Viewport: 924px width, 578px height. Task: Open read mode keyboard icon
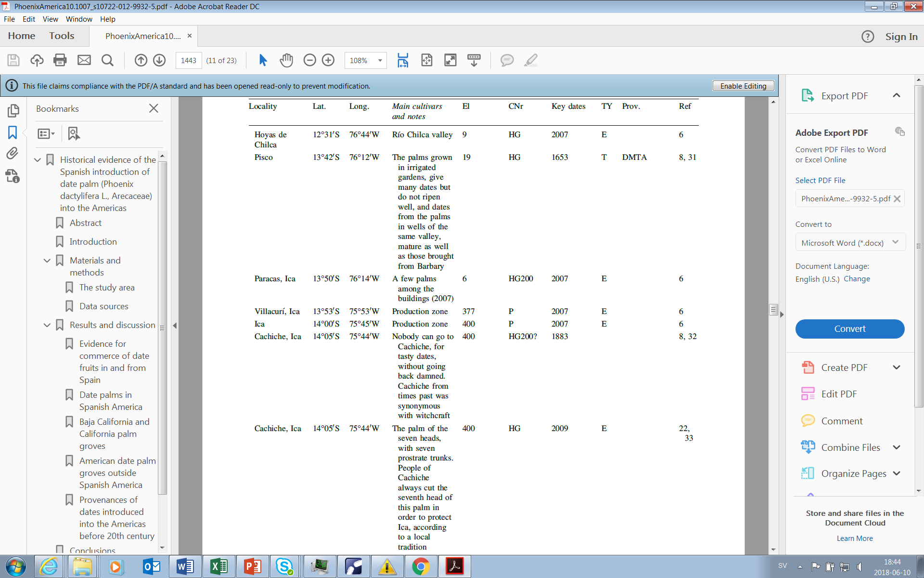point(474,60)
